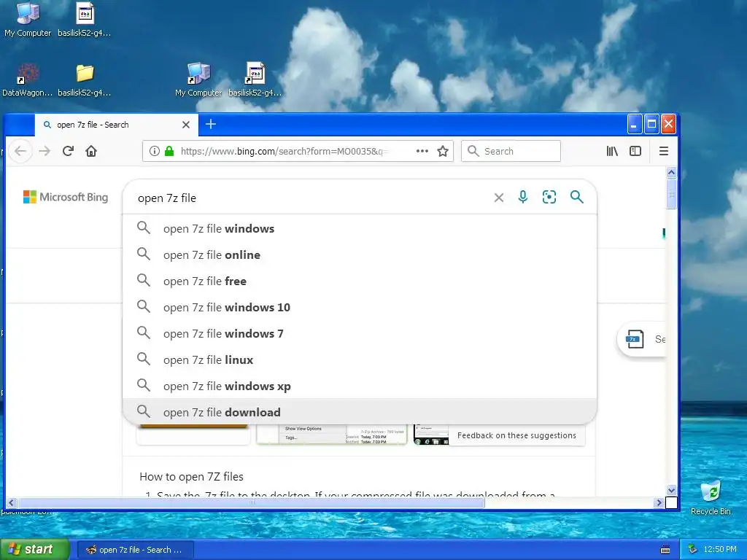Close the 'open 7z file - Search' tab
Image resolution: width=747 pixels, height=560 pixels.
186,125
